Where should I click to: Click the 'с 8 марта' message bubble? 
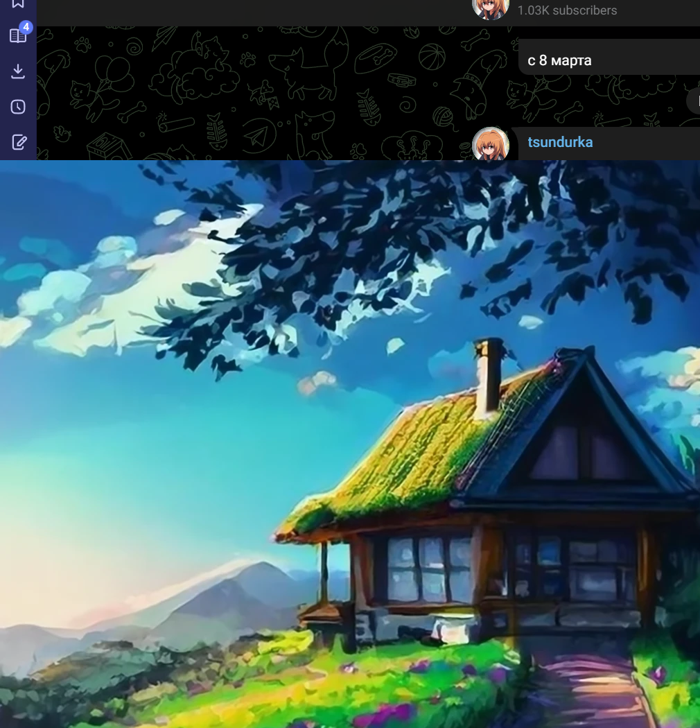609,57
